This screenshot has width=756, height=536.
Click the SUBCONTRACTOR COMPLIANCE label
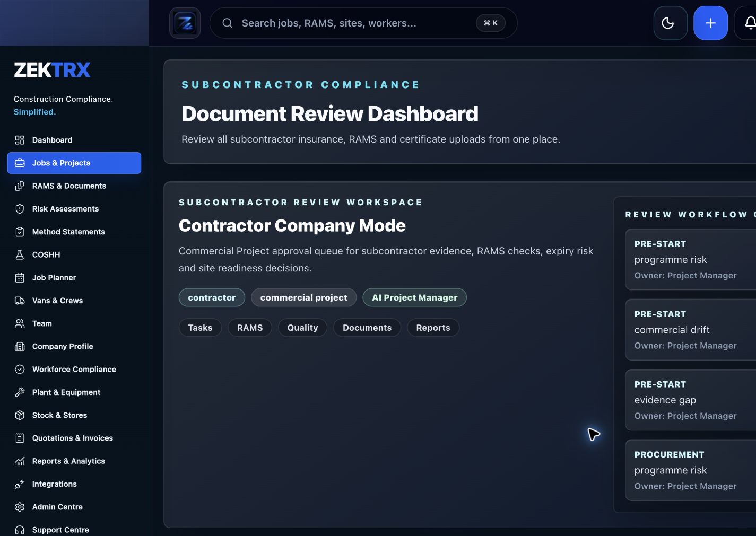300,85
